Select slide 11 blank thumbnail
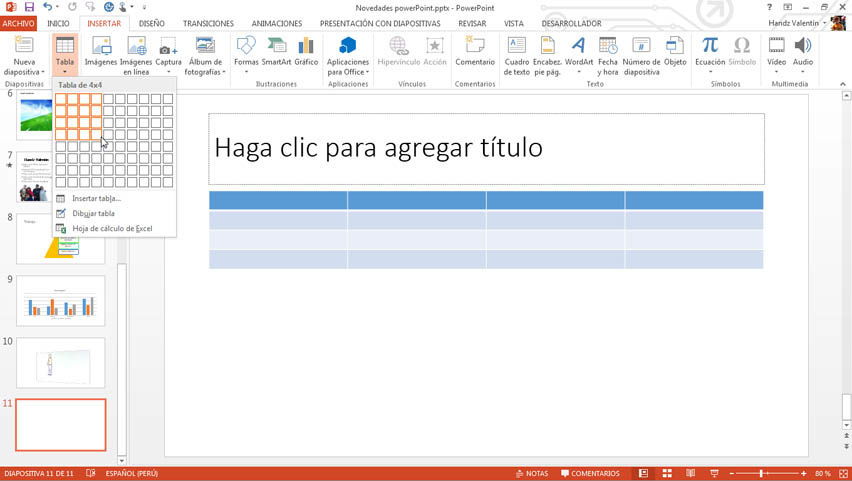This screenshot has width=852, height=481. (61, 425)
